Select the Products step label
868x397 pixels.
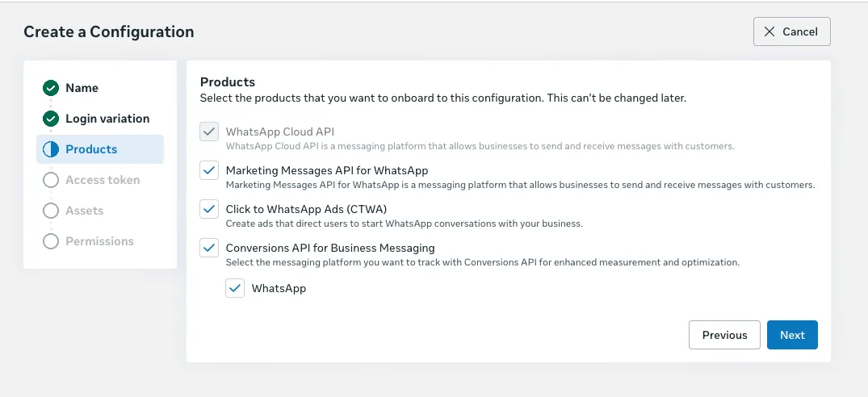91,149
